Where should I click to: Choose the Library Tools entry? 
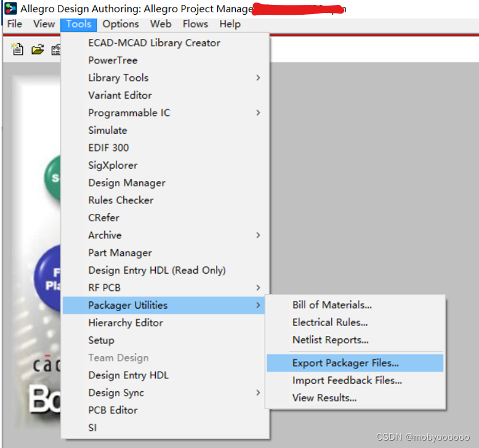[x=165, y=78]
